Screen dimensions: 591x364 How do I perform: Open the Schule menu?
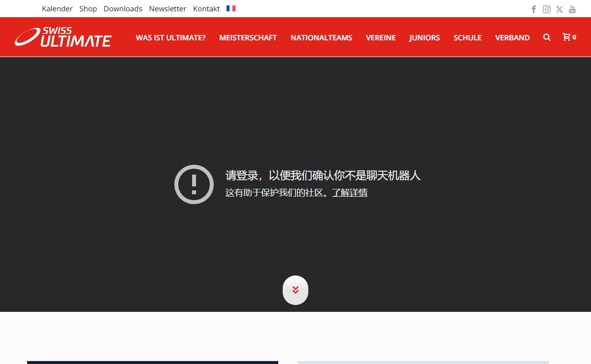point(467,37)
